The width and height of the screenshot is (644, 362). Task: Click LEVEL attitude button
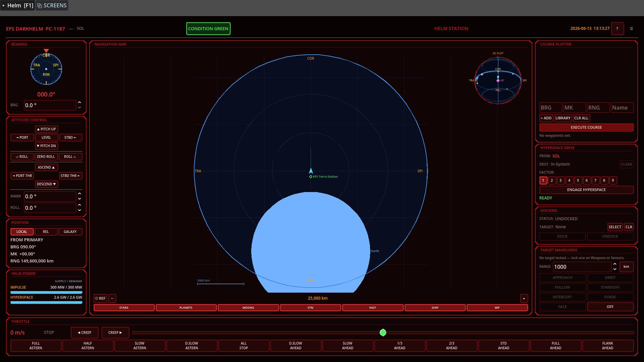pos(46,137)
